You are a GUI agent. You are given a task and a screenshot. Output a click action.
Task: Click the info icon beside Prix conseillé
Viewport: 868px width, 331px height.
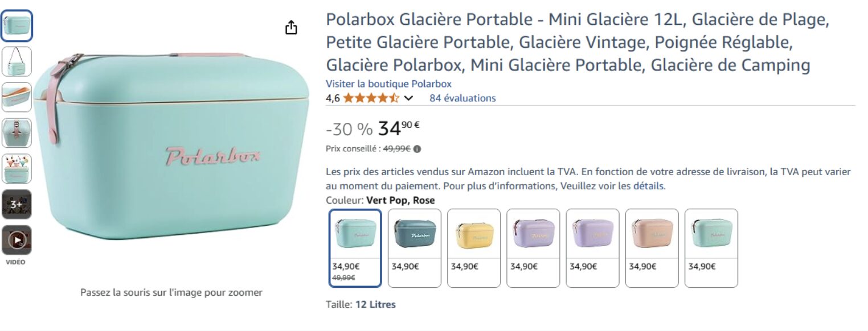coord(417,149)
